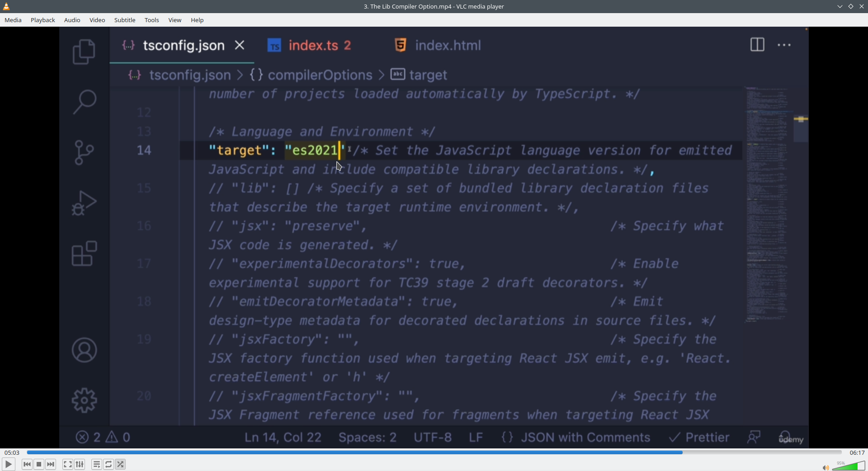Click the Run and Debug icon in video

84,203
